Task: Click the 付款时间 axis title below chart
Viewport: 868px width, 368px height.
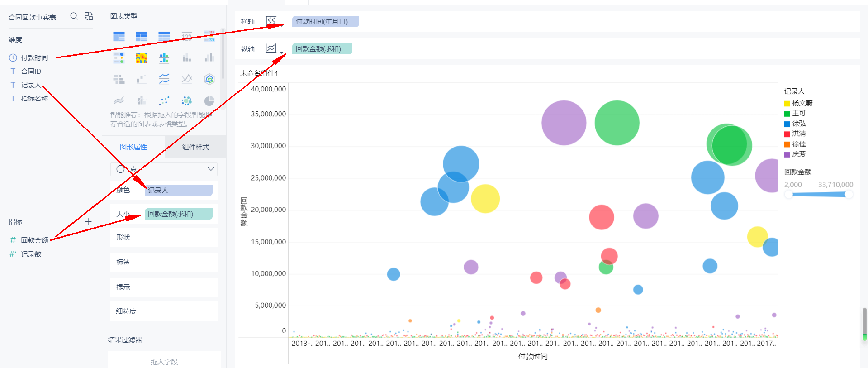Action: [x=533, y=356]
